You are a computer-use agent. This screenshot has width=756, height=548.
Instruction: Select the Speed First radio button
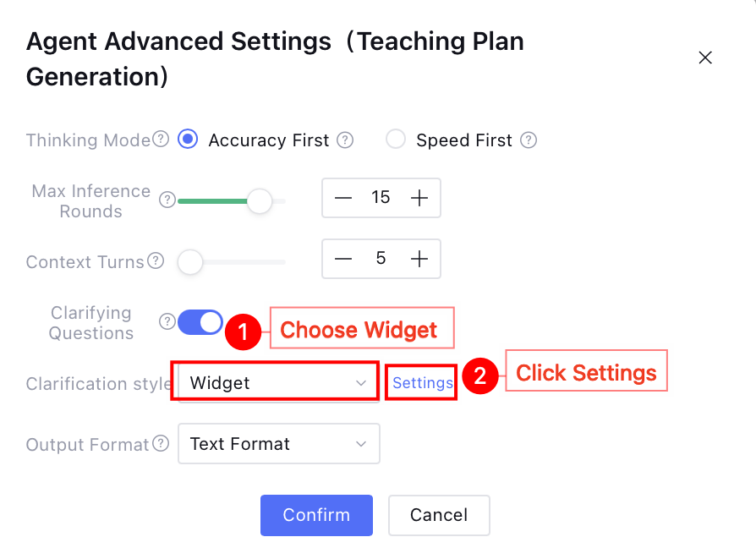396,140
